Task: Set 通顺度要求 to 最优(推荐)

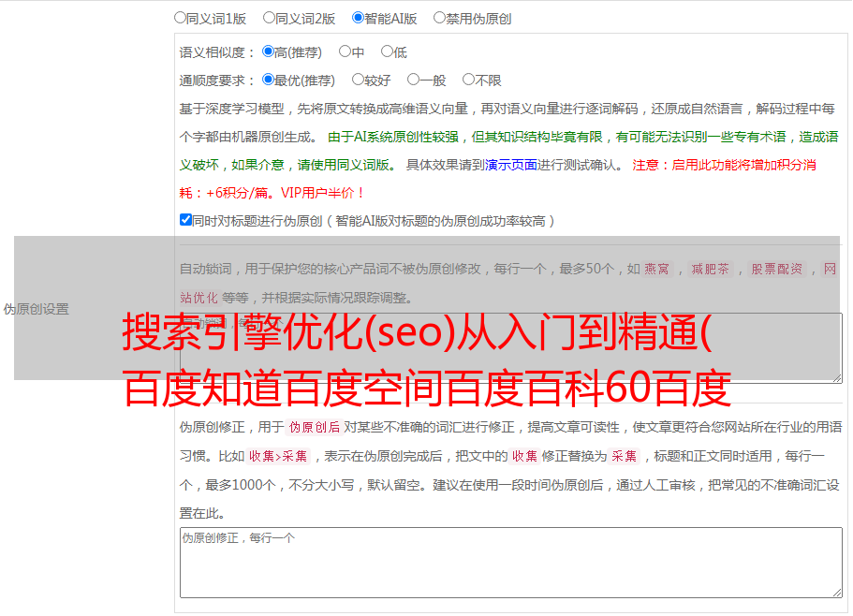Action: pos(268,80)
